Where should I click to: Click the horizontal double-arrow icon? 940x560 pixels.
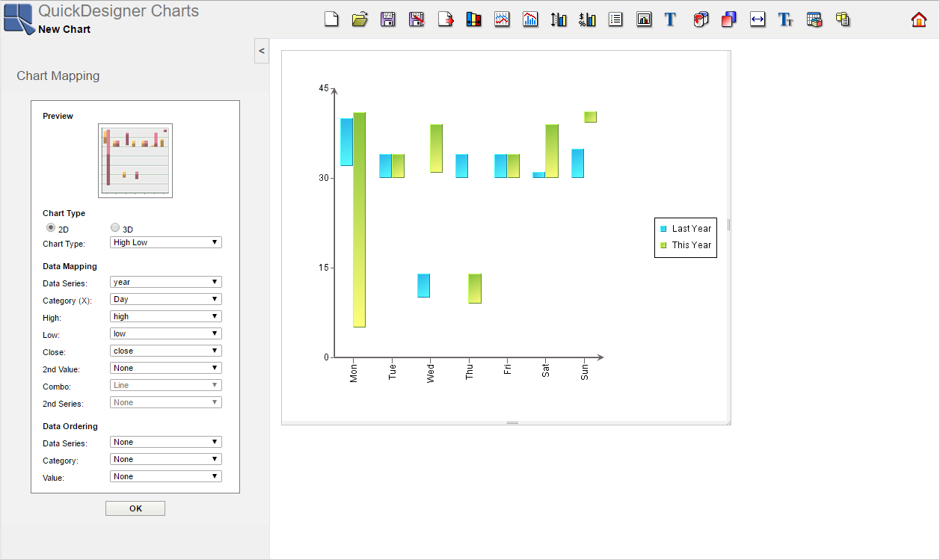(758, 19)
